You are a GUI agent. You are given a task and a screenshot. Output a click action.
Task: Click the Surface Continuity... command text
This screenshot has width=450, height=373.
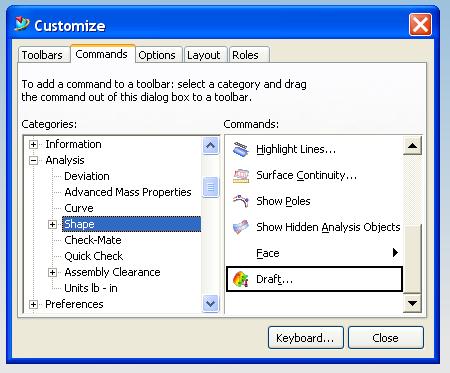(x=306, y=175)
